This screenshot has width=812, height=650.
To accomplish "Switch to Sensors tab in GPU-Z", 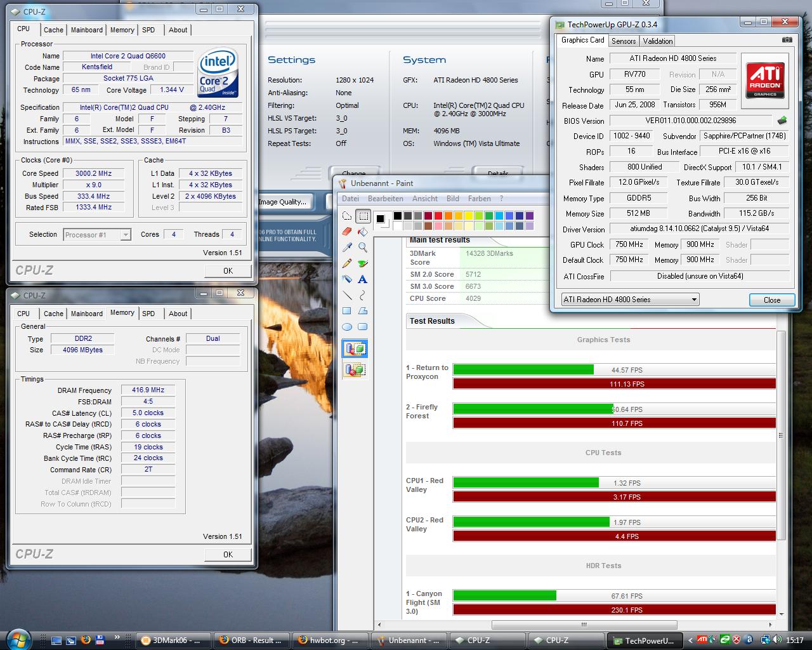I will (624, 41).
